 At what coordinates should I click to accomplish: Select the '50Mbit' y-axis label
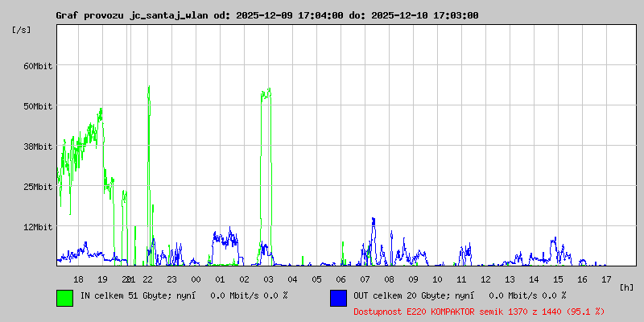pos(38,106)
